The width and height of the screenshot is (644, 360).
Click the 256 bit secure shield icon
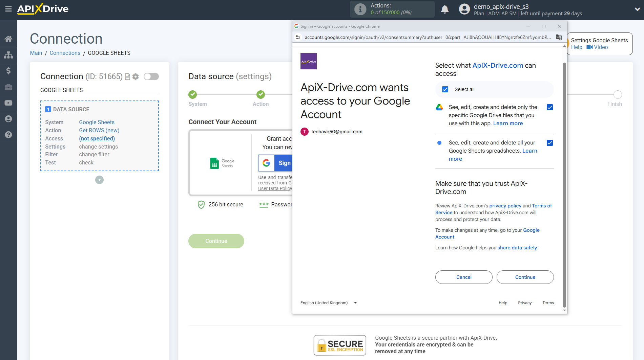[201, 204]
